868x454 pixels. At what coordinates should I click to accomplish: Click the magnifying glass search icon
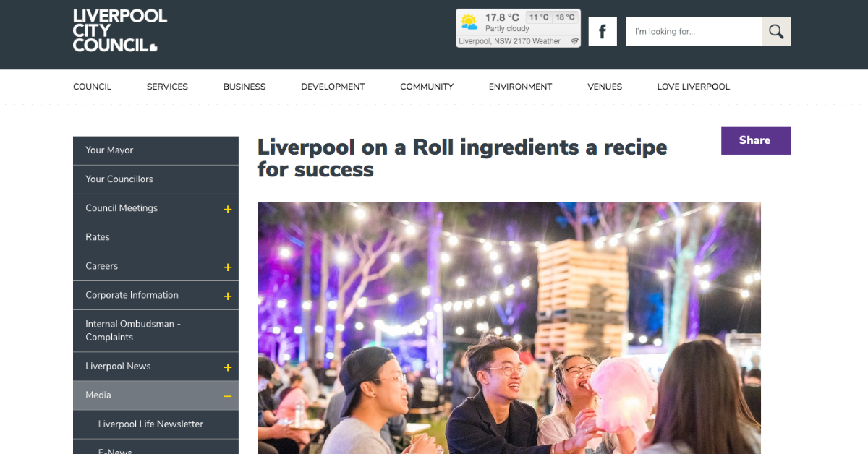[x=776, y=32]
